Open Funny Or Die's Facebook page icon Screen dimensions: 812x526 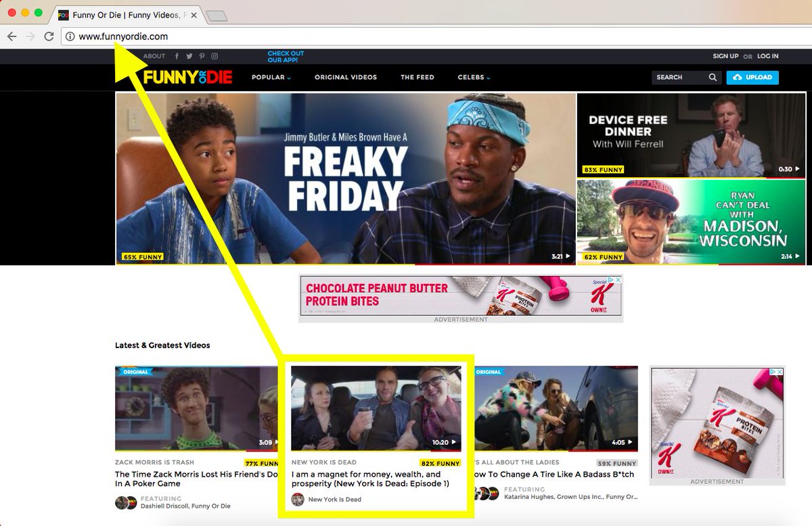point(177,56)
